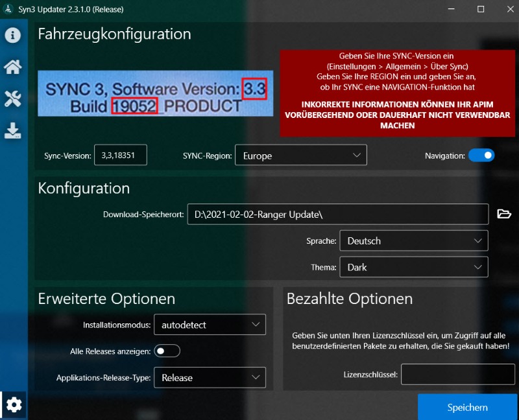The image size is (519, 420).
Task: Click the Lizenzschlüssel label
Action: coord(370,375)
